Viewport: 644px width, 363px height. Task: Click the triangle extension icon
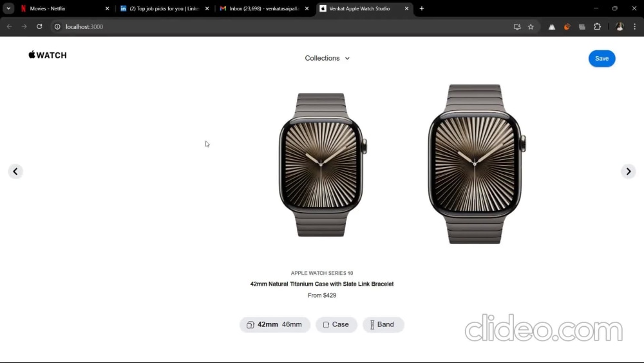[x=552, y=26]
